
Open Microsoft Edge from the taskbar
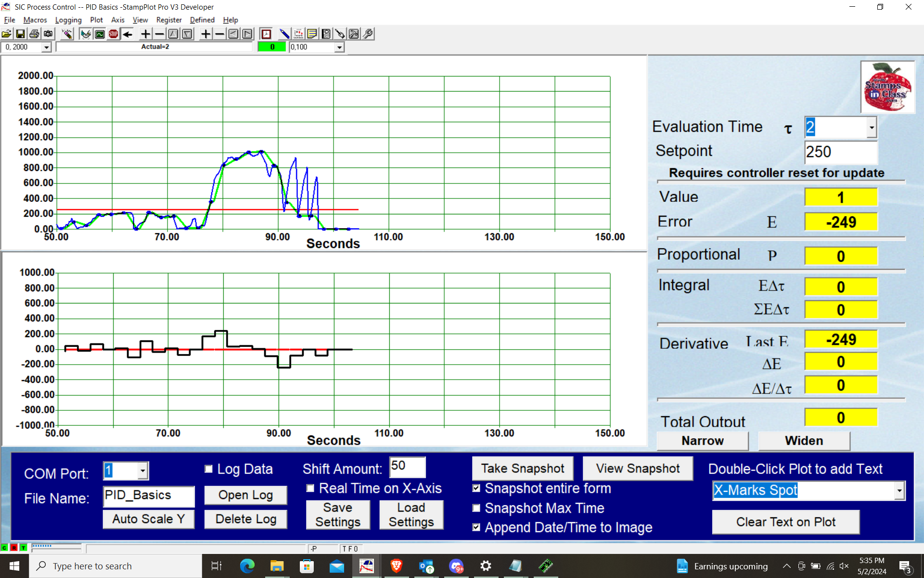(x=247, y=566)
